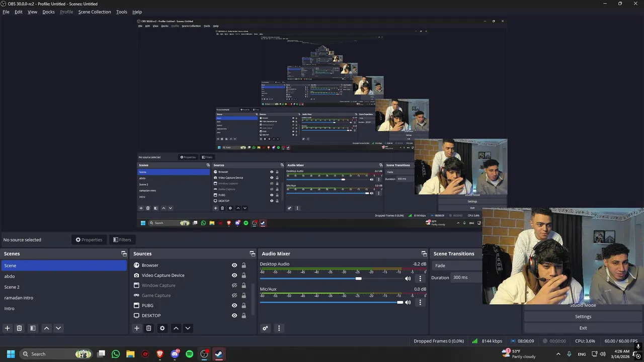644x362 pixels.
Task: Select the Game Capture source row
Action: tap(190, 296)
